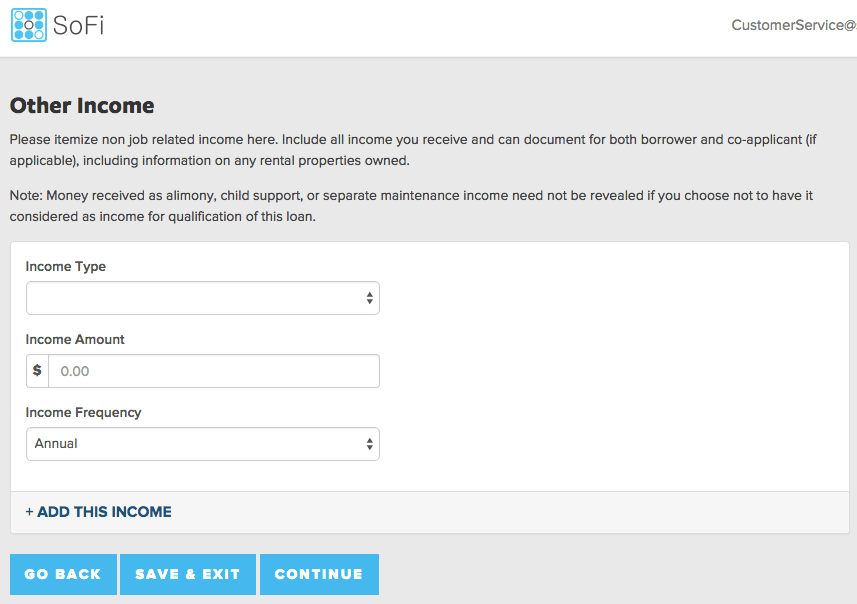Click the Income Type label
Image resolution: width=857 pixels, height=604 pixels.
click(x=65, y=267)
